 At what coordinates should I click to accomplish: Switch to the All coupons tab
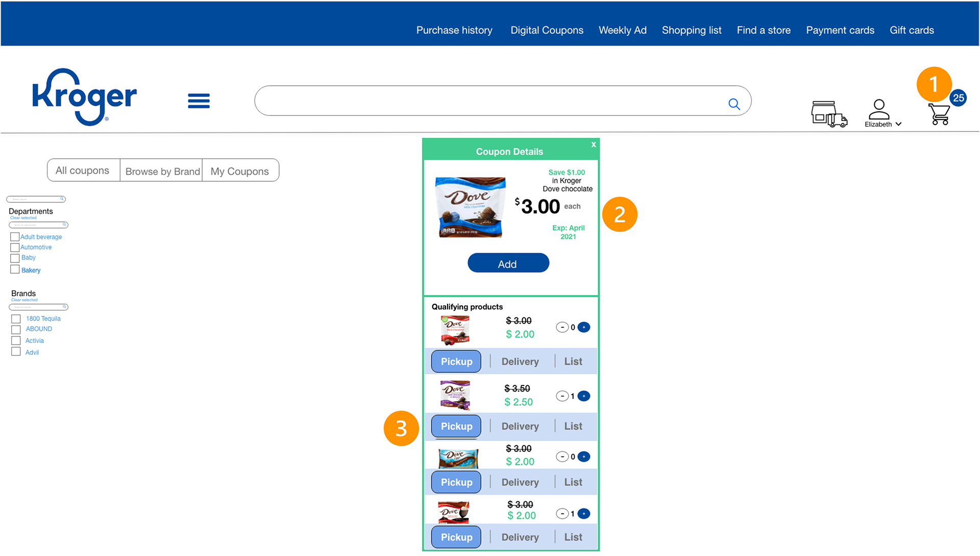[x=83, y=170]
